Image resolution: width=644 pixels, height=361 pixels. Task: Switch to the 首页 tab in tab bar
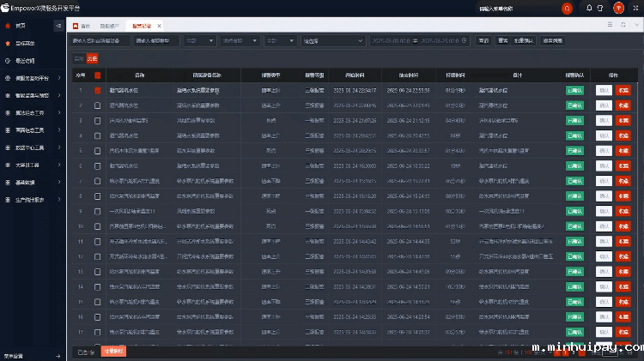click(x=82, y=26)
